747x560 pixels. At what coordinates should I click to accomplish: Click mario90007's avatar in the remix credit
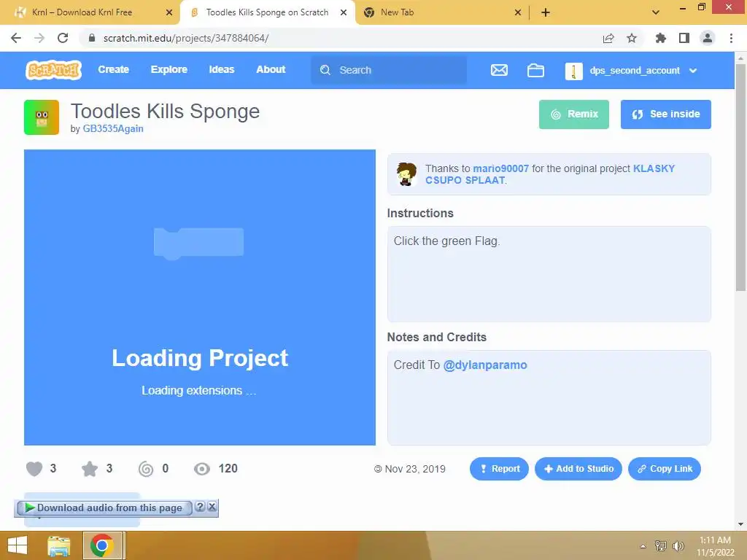click(x=406, y=174)
